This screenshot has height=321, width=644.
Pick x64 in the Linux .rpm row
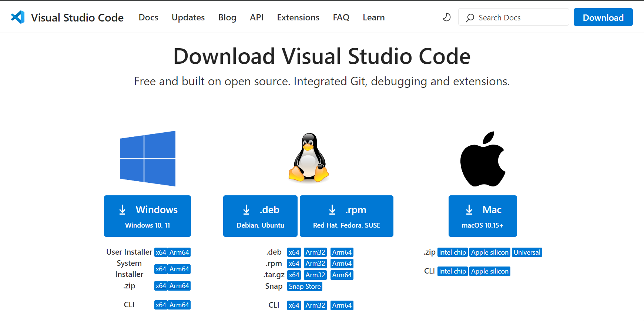[x=294, y=264]
